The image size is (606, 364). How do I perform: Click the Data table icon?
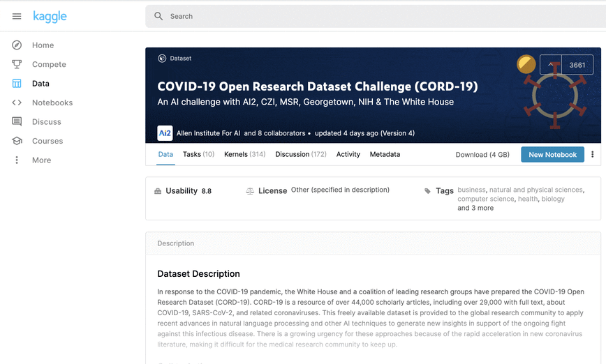tap(17, 84)
